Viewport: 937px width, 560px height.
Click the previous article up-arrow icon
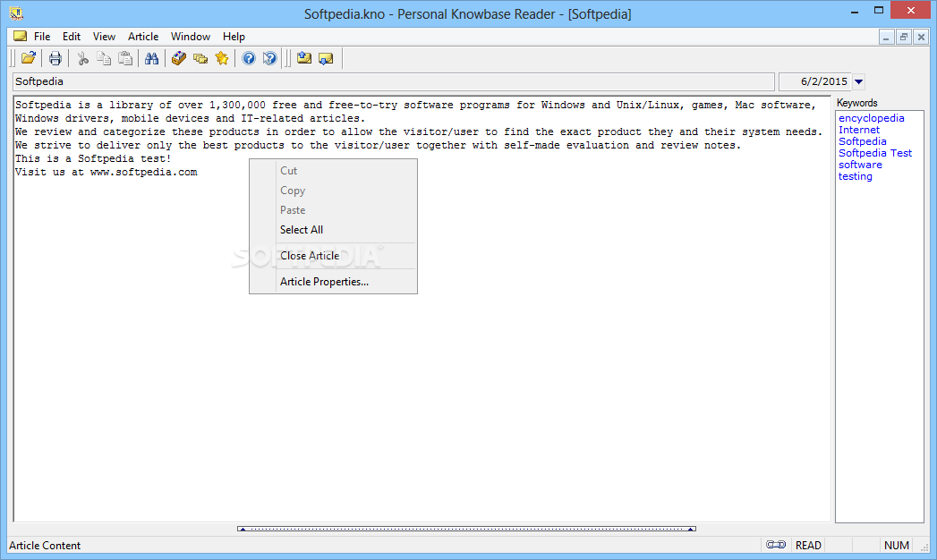point(304,58)
